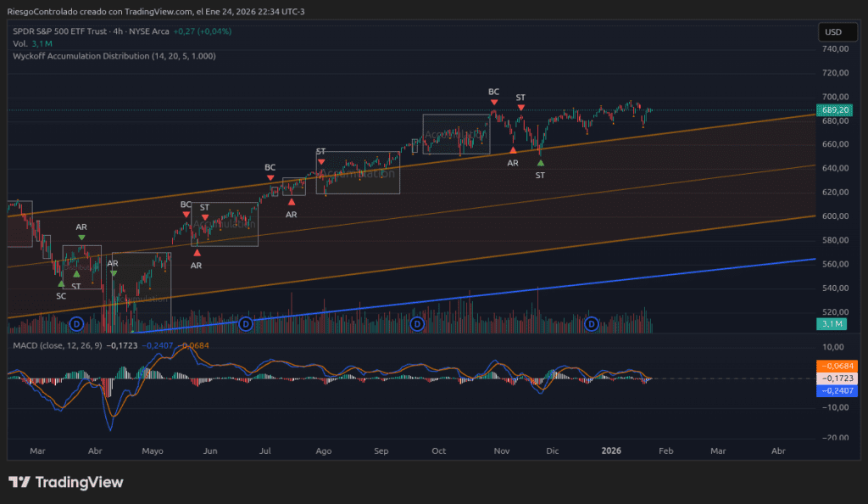Image resolution: width=868 pixels, height=504 pixels.
Task: Select the red BC marker near November
Action: (x=493, y=102)
